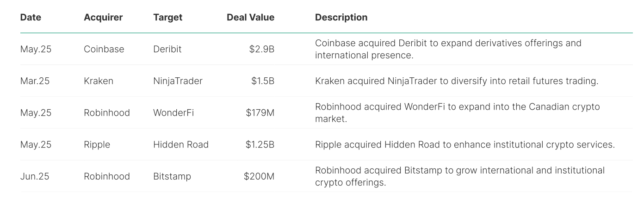Select the WonderFi target cell
Viewport: 644px width, 211px height.
click(x=173, y=113)
